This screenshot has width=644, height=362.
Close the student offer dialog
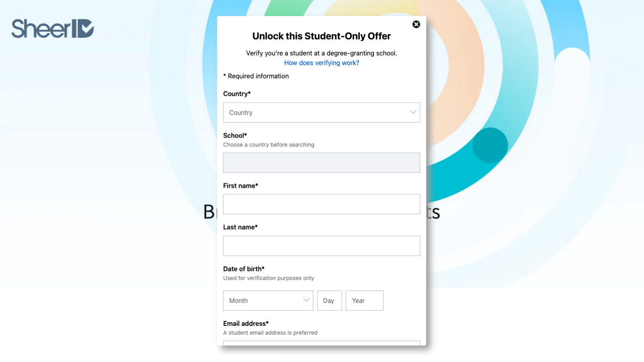(416, 25)
